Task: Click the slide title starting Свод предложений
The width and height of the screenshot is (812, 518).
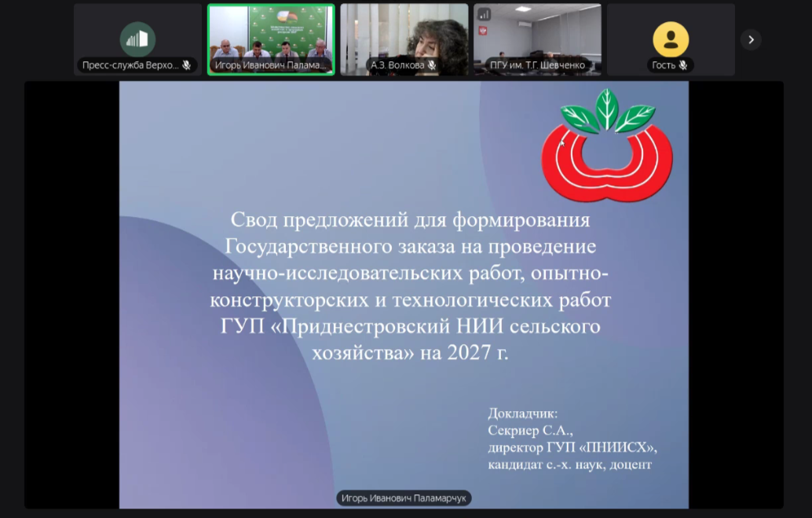Action: (x=410, y=285)
